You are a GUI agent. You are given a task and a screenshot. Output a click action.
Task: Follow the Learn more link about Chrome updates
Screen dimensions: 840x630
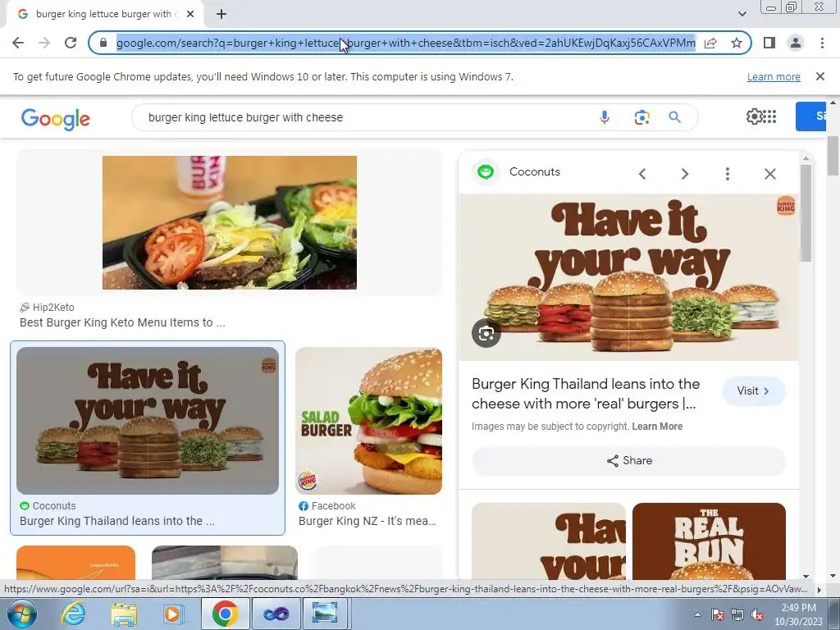point(774,76)
